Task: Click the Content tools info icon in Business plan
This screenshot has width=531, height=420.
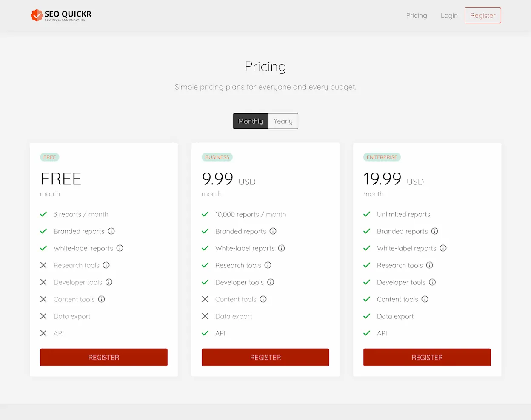Action: pos(264,299)
